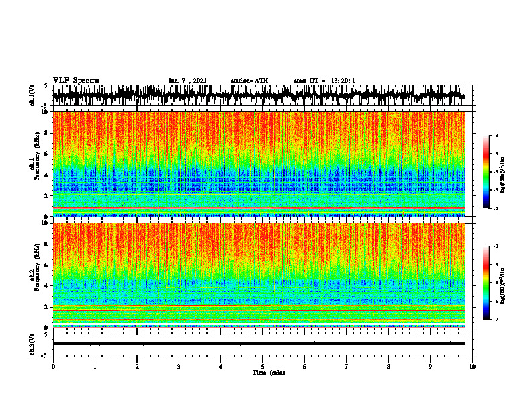Click the ch.2 PSD color scale bar
Screen dimensions: 532x411
point(486,283)
